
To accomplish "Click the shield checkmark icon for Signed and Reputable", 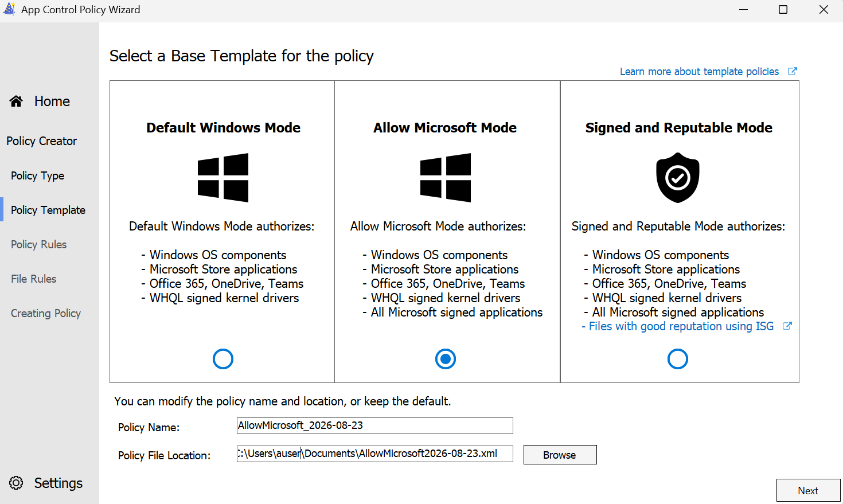I will coord(678,178).
